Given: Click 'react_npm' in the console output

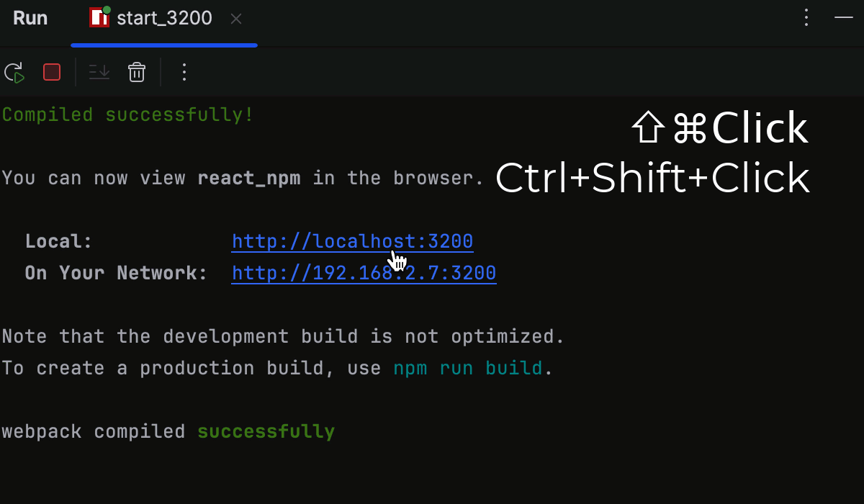Looking at the screenshot, I should [x=249, y=179].
